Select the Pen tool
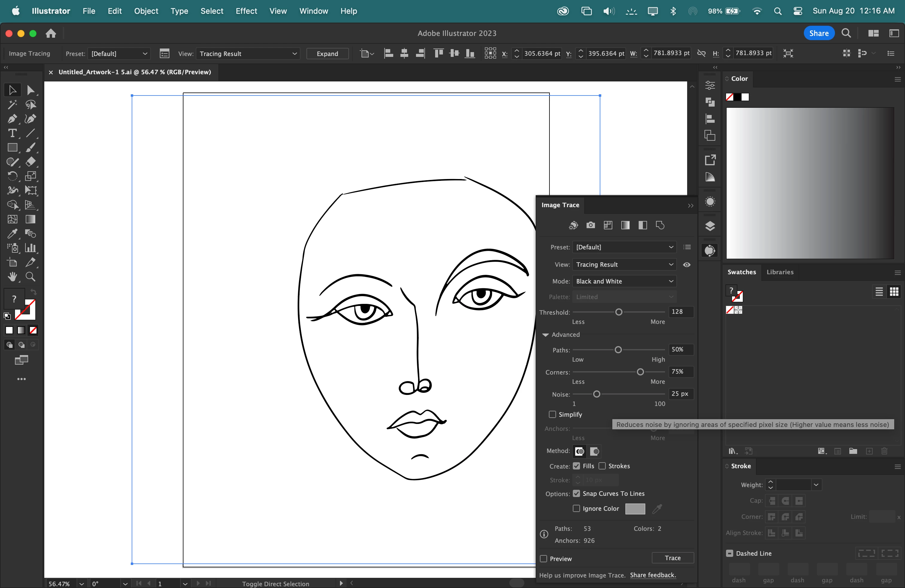This screenshot has height=588, width=905. (x=12, y=119)
